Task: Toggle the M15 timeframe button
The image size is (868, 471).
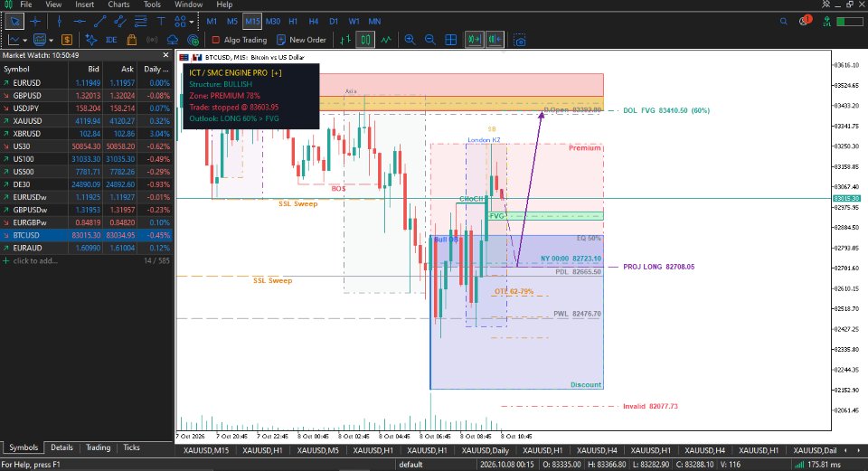Action: coord(252,22)
